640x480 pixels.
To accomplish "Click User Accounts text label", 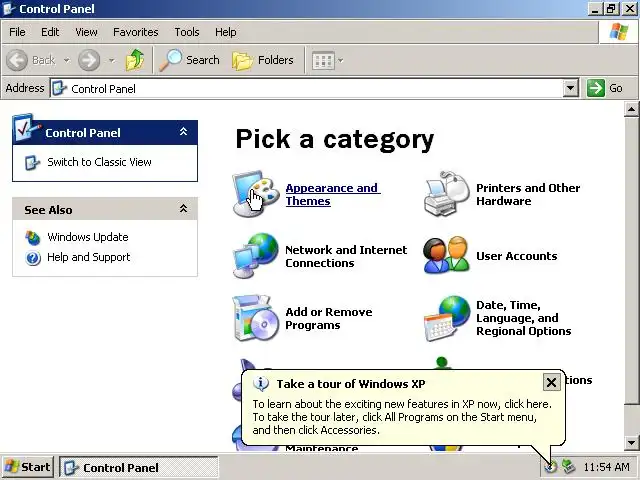I will (516, 256).
